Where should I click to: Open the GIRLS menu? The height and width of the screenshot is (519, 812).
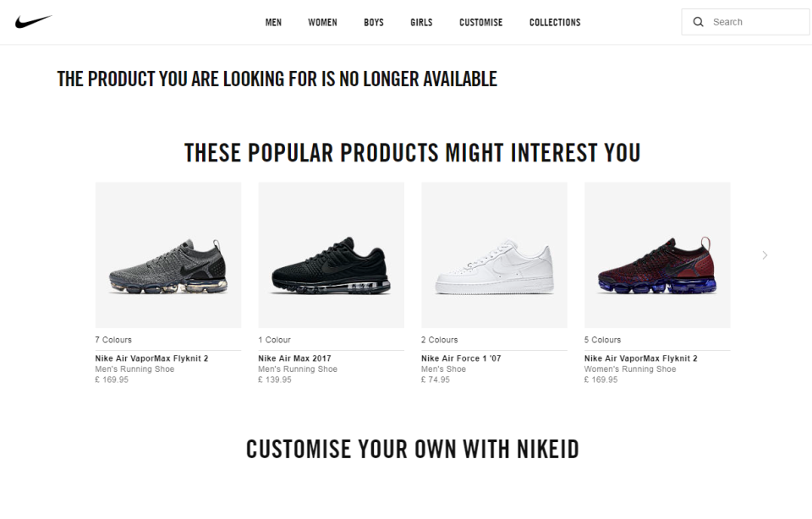click(420, 22)
